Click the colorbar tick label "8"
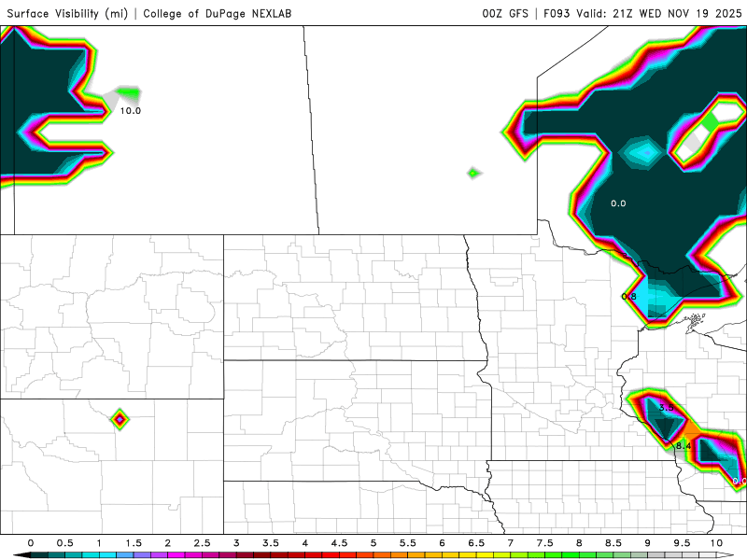747x560 pixels. tap(579, 543)
